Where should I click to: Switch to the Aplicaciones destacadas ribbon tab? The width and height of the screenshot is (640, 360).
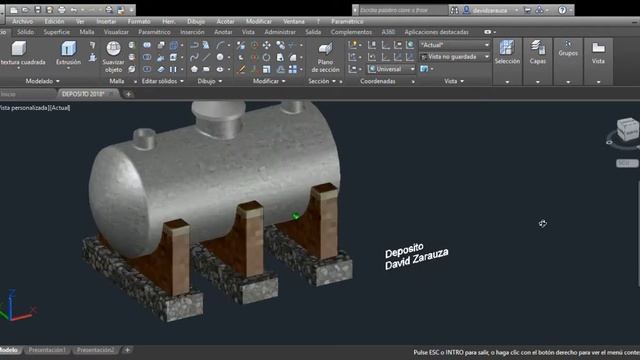pos(436,32)
